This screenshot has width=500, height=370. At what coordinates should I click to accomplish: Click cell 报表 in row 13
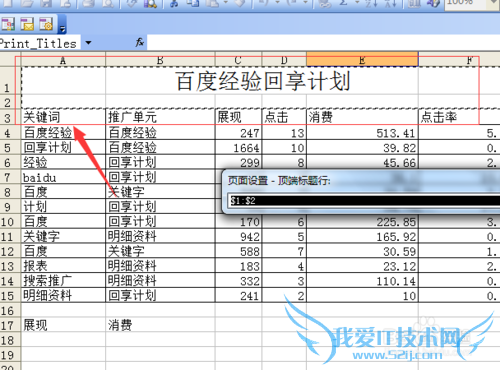(63, 266)
